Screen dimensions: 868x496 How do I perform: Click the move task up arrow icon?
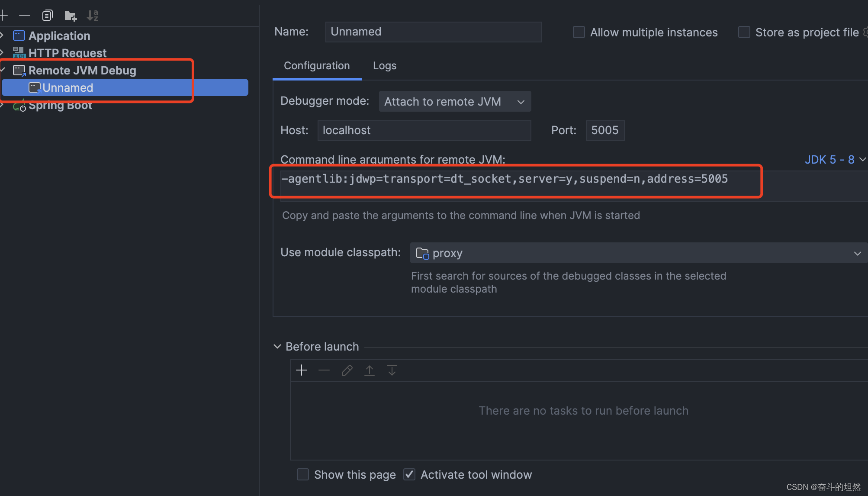click(x=369, y=370)
